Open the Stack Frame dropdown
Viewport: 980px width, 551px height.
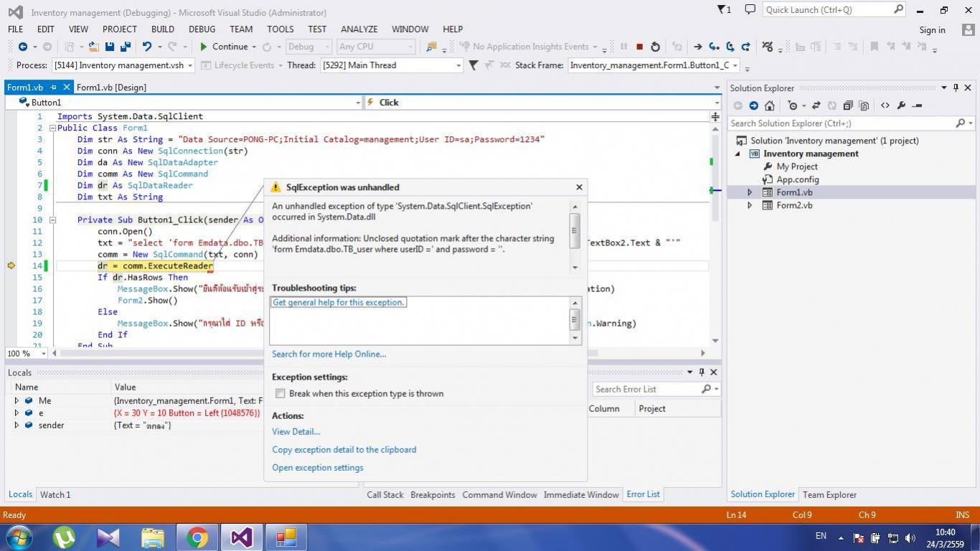click(x=654, y=65)
